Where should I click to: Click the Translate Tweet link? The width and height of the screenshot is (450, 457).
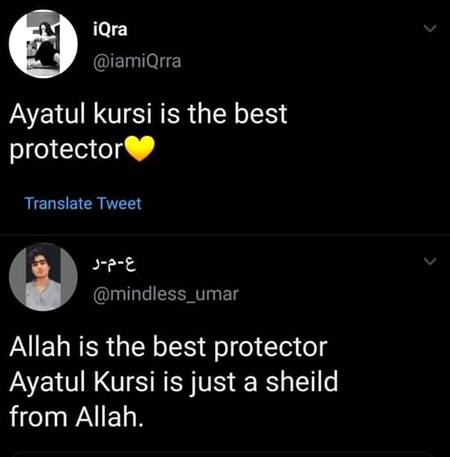click(x=83, y=203)
